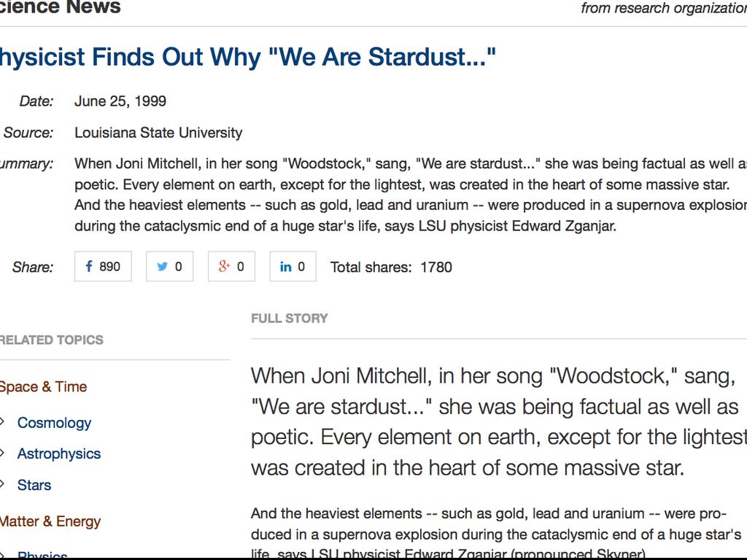Open the Space & Time topic

44,387
